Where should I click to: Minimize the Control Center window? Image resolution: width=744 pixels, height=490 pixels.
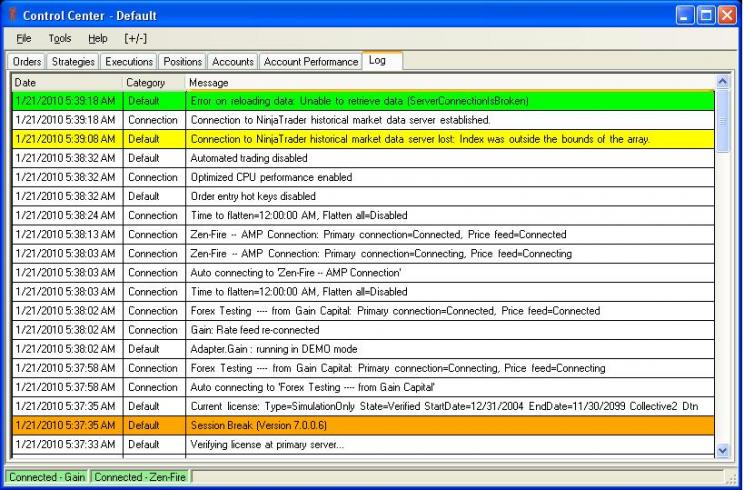click(x=684, y=16)
